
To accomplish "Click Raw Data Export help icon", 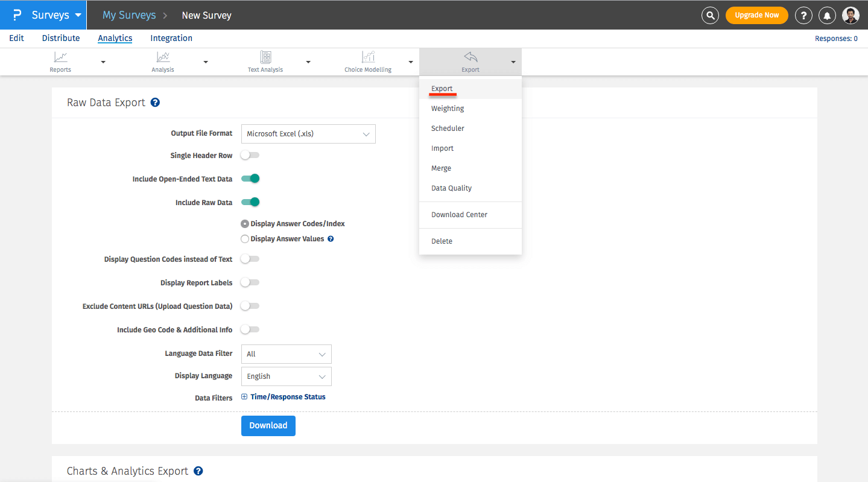I will (x=155, y=103).
